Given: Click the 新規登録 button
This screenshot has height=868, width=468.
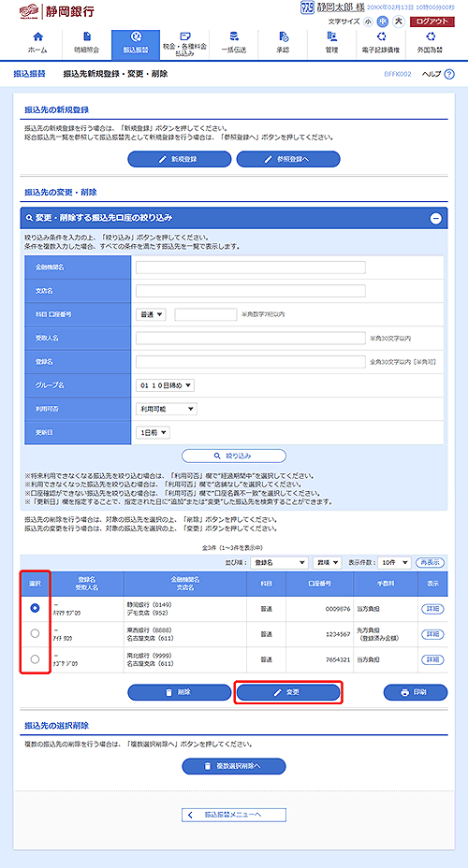Looking at the screenshot, I should click(180, 159).
